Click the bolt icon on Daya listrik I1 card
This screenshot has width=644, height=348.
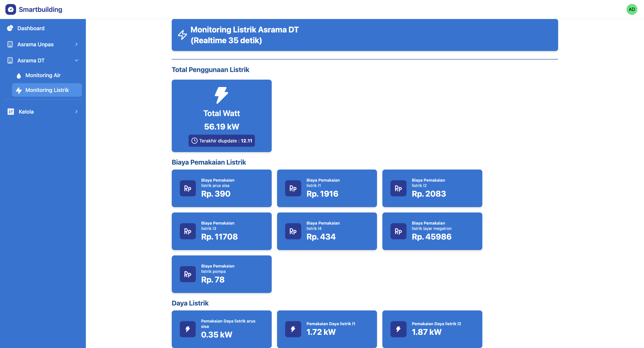293,329
